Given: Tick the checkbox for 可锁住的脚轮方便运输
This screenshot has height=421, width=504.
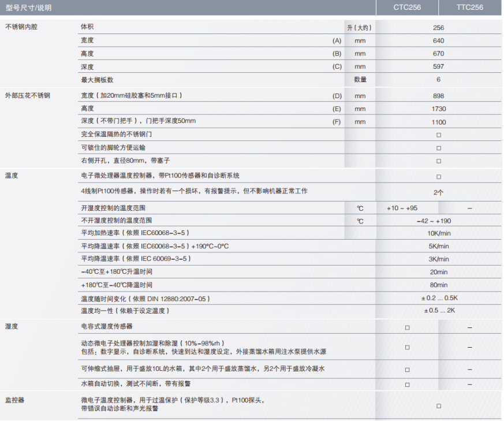Looking at the screenshot, I should tap(439, 148).
